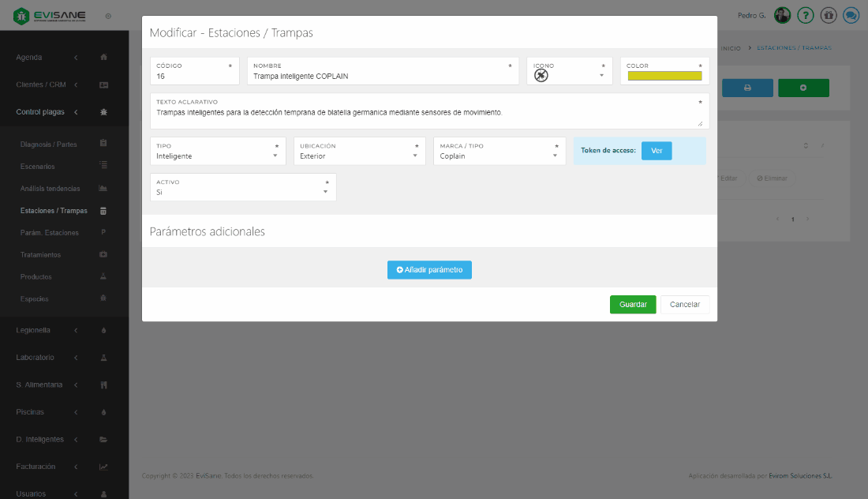
Task: Open the Marca / Tipo dropdown
Action: point(499,156)
